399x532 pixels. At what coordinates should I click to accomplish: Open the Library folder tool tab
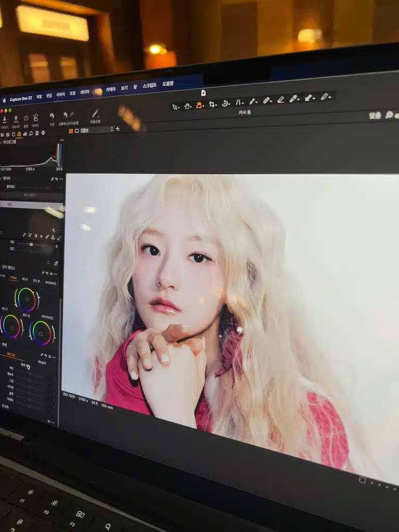[x=3, y=135]
